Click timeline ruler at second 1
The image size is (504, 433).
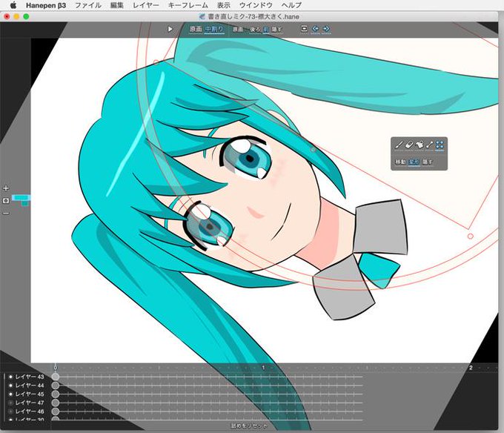263,368
